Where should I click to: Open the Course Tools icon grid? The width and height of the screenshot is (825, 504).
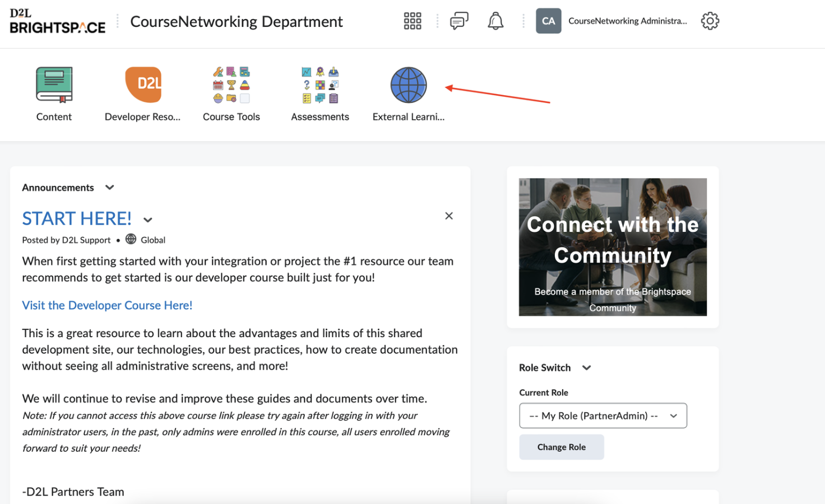pyautogui.click(x=231, y=85)
